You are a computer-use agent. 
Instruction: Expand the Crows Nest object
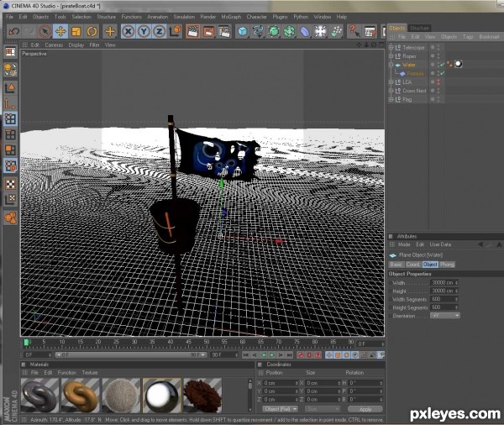coord(391,91)
